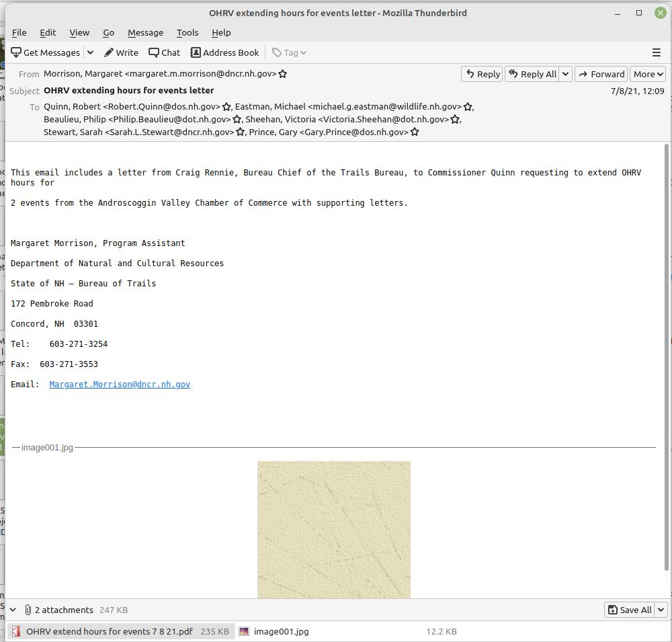Click the Margaret.Morrison@dncr.nh.gov email link
This screenshot has width=672, height=642.
(x=120, y=385)
